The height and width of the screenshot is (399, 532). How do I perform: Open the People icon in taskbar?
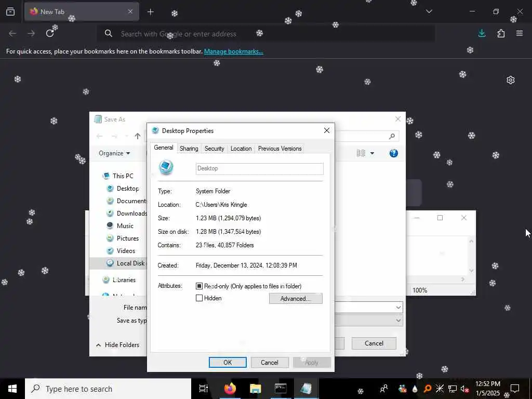coord(384,389)
